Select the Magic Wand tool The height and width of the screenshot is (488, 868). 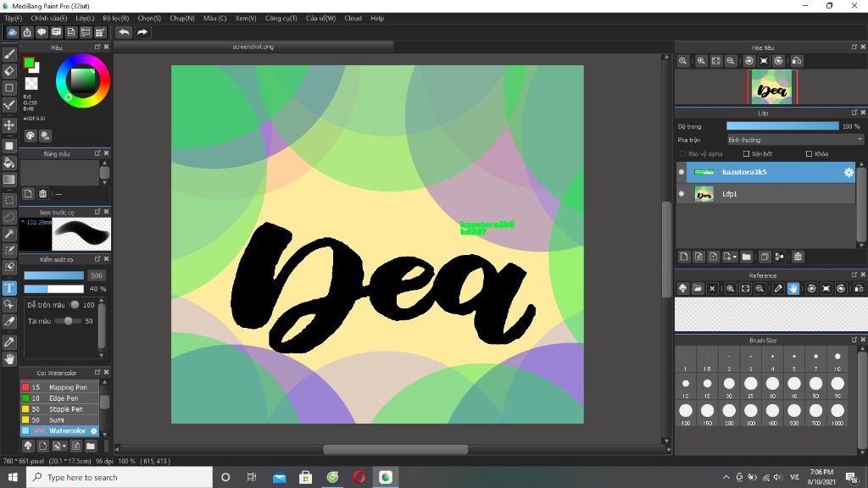8,234
